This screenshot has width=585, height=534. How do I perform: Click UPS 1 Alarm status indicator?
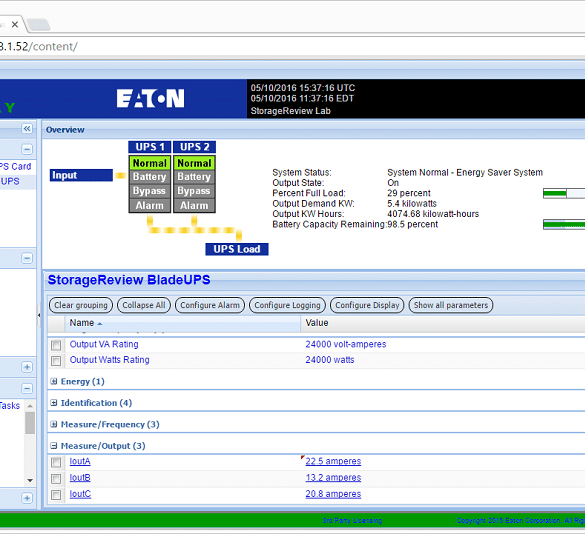point(150,206)
